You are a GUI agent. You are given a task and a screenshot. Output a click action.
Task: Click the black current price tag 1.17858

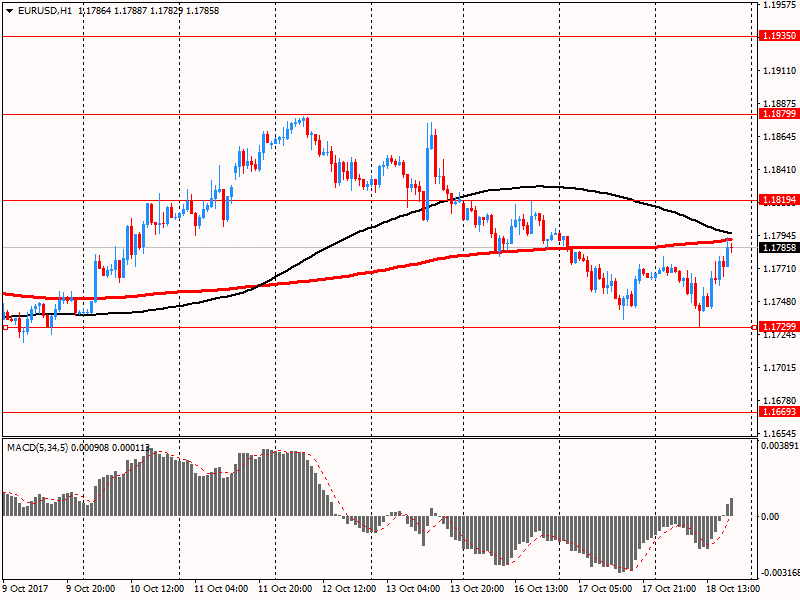pyautogui.click(x=779, y=247)
